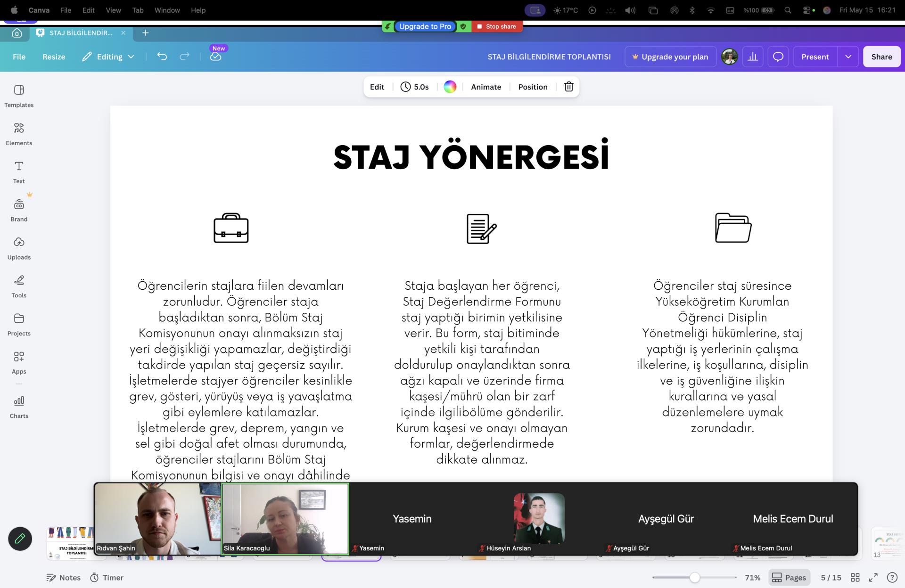
Task: Open the Uploads panel
Action: (19, 249)
